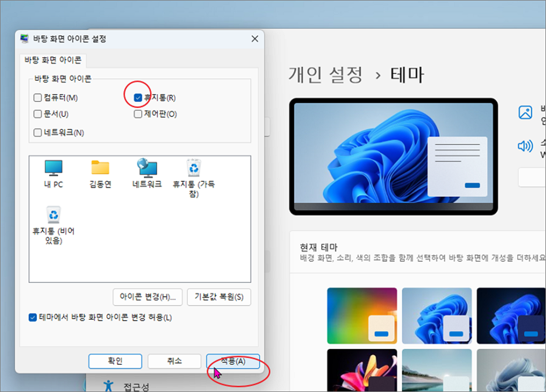Viewport: 546px width, 392px height.
Task: Click the speaker sound icon in the 개인 설정 window
Action: click(525, 146)
